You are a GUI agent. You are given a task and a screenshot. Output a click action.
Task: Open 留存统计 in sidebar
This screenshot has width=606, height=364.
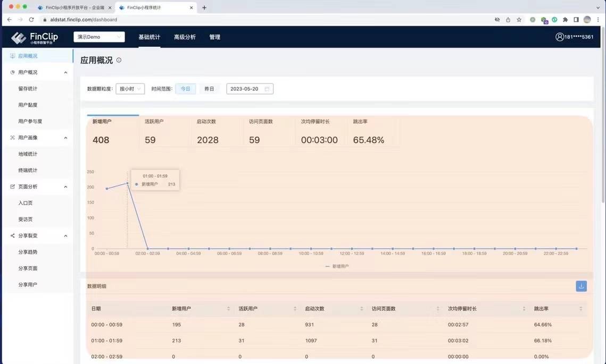pos(28,89)
